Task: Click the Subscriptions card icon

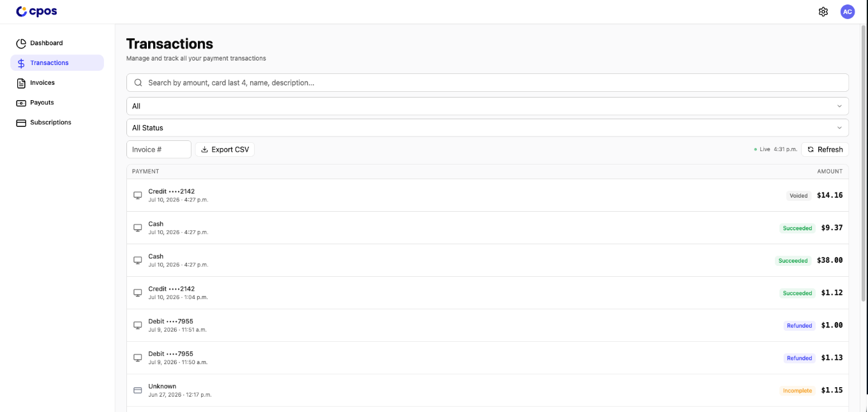Action: [x=21, y=122]
